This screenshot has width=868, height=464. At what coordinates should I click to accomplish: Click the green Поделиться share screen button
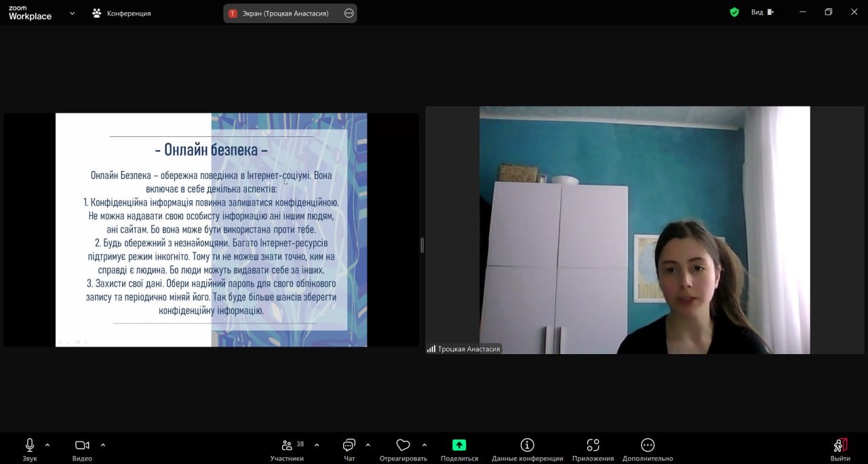pos(459,445)
